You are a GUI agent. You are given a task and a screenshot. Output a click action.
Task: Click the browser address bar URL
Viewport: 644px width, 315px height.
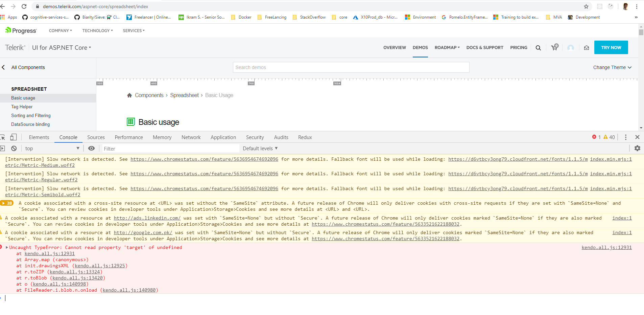click(96, 6)
